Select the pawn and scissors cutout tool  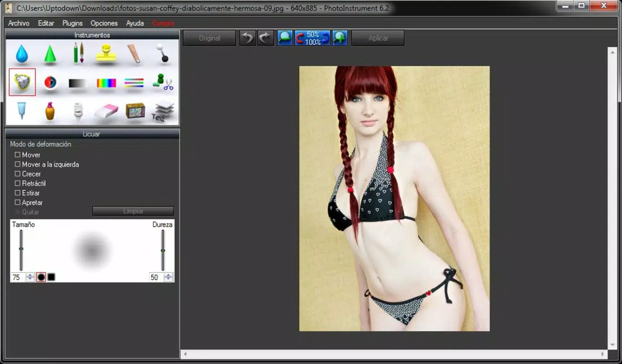coord(163,82)
